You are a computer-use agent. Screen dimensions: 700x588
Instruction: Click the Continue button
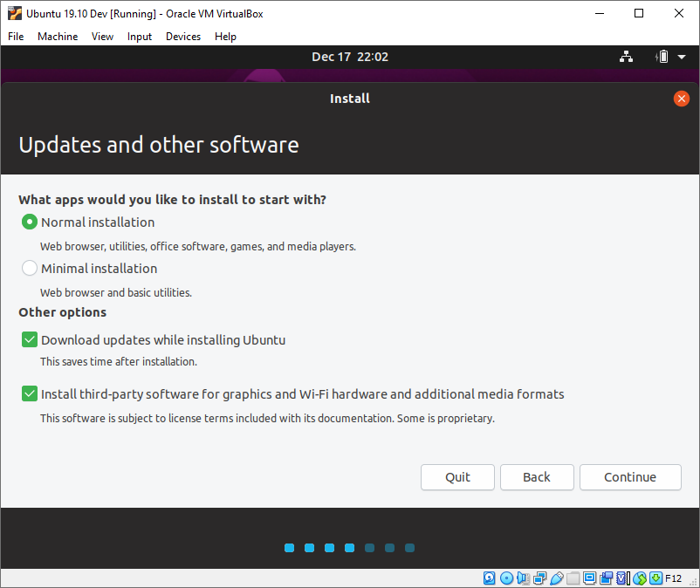coord(630,477)
